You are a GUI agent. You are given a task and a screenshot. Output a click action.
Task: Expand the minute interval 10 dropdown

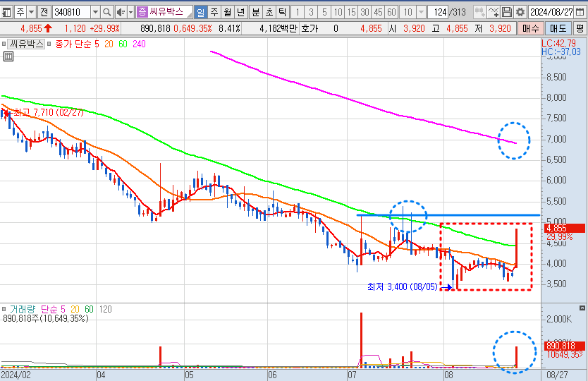point(421,13)
